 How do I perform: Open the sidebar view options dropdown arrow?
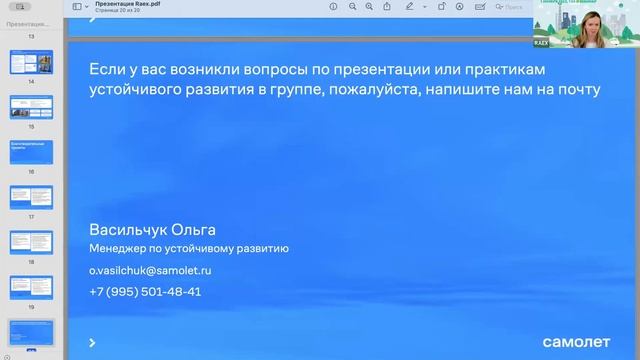tap(87, 7)
